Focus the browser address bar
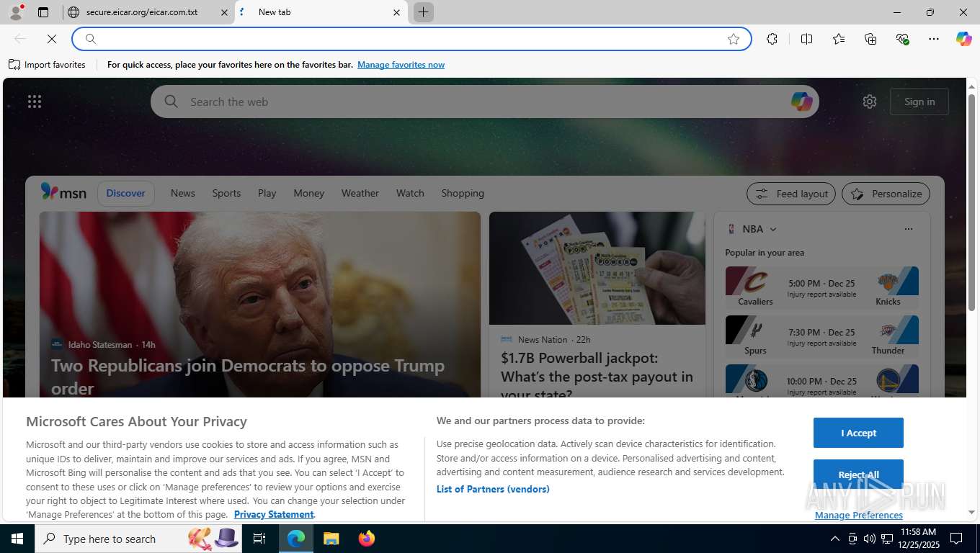The height and width of the screenshot is (553, 980). coord(411,39)
